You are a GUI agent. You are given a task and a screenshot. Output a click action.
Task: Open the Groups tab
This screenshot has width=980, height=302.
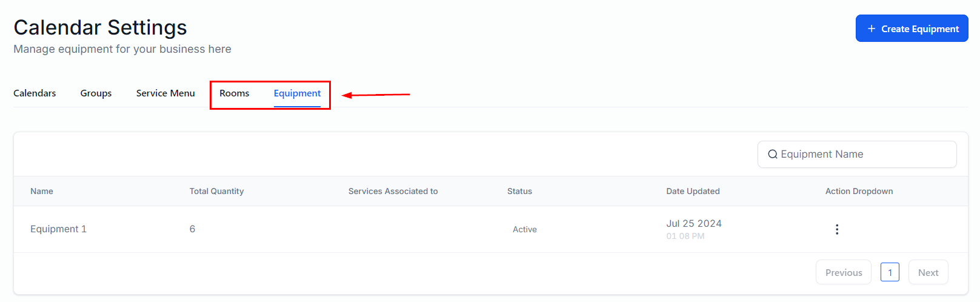pyautogui.click(x=96, y=93)
